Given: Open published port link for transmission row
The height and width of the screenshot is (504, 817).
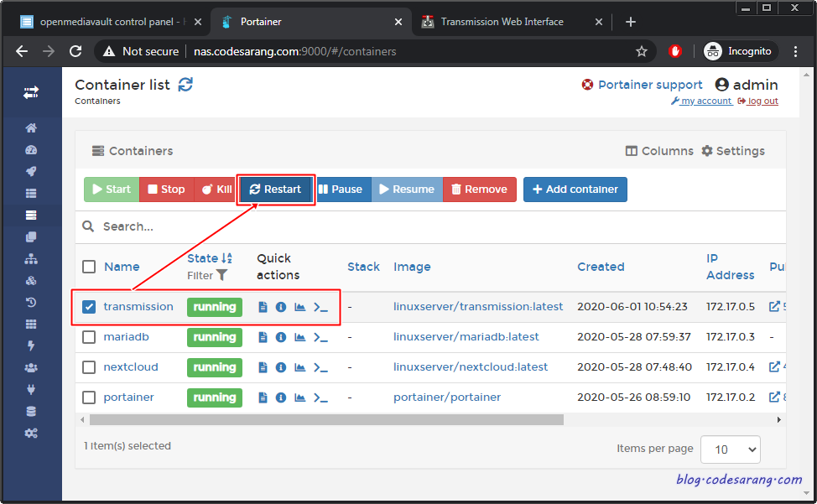Looking at the screenshot, I should tap(777, 307).
